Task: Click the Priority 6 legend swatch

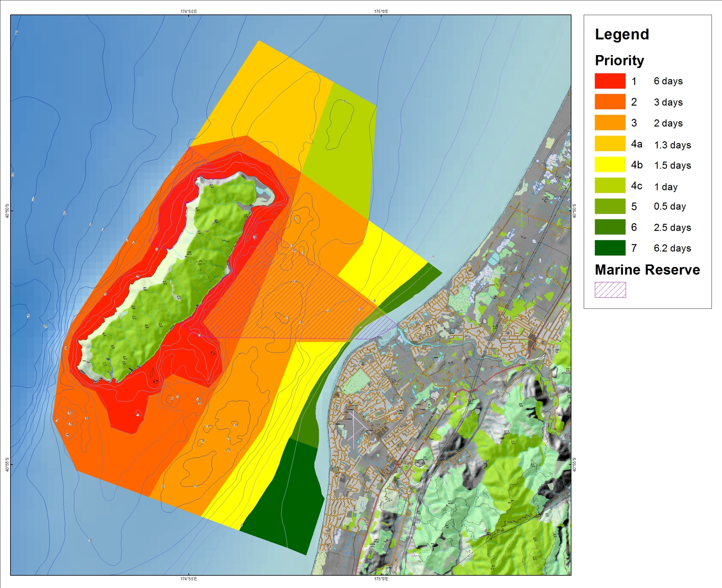Action: tap(610, 227)
